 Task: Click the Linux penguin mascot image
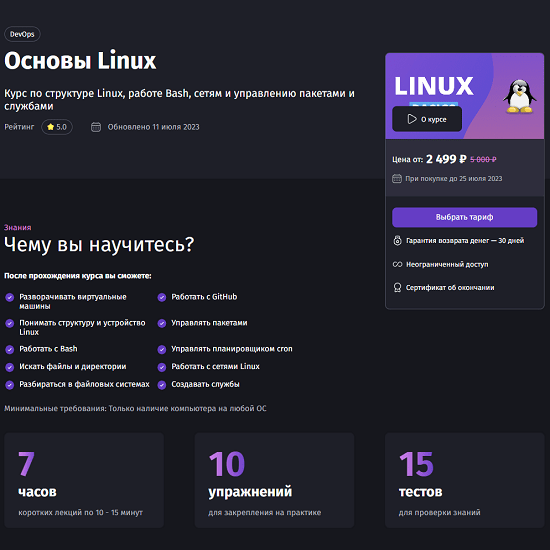pyautogui.click(x=519, y=96)
